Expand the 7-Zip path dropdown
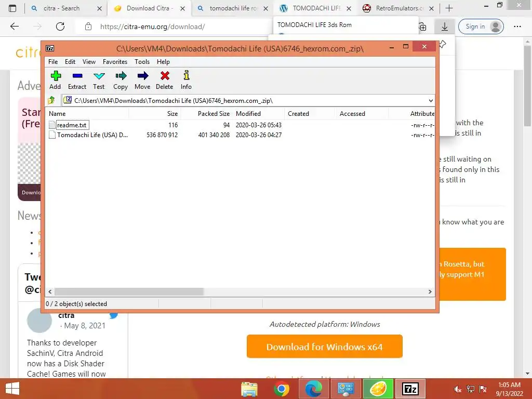Screen dimensions: 532x399 (431, 101)
